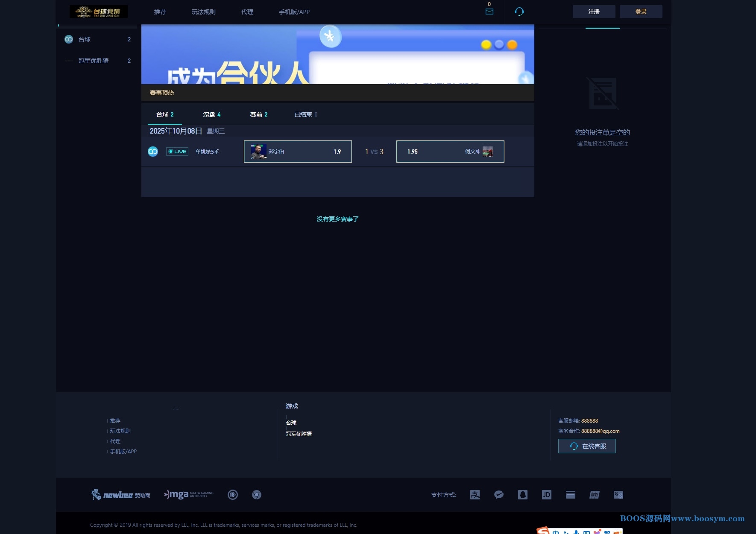Open the 已结束 tab
The width and height of the screenshot is (756, 534).
(x=306, y=114)
